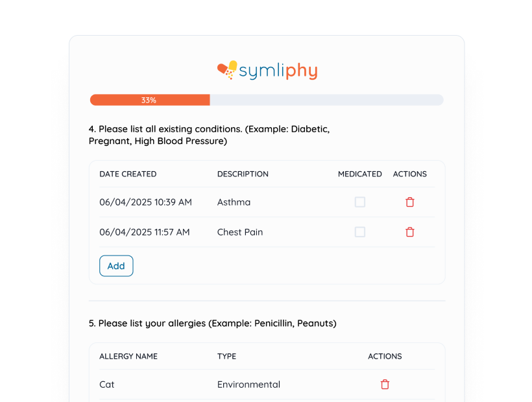Click the Cat allergy row

(x=106, y=384)
